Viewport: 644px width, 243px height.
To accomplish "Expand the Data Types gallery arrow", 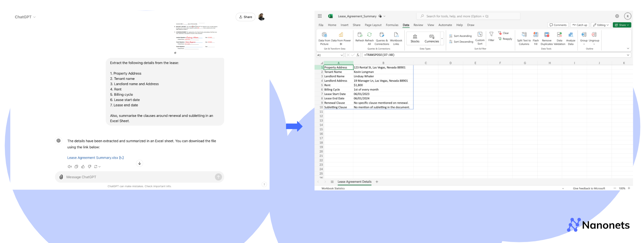I will point(442,39).
